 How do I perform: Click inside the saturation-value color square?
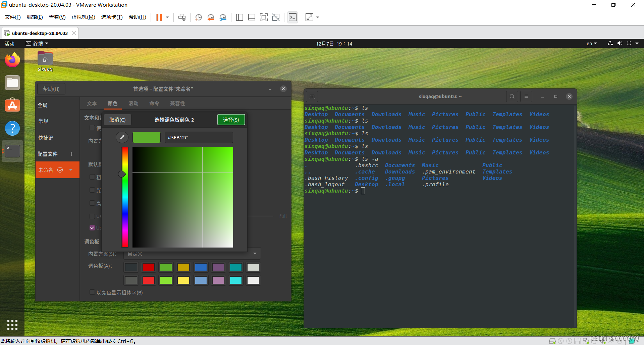(183, 197)
